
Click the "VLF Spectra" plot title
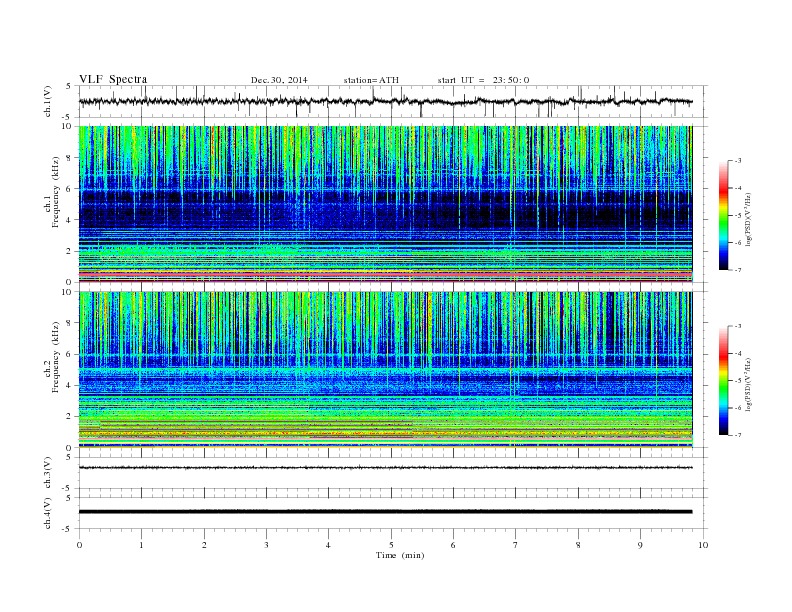[113, 79]
